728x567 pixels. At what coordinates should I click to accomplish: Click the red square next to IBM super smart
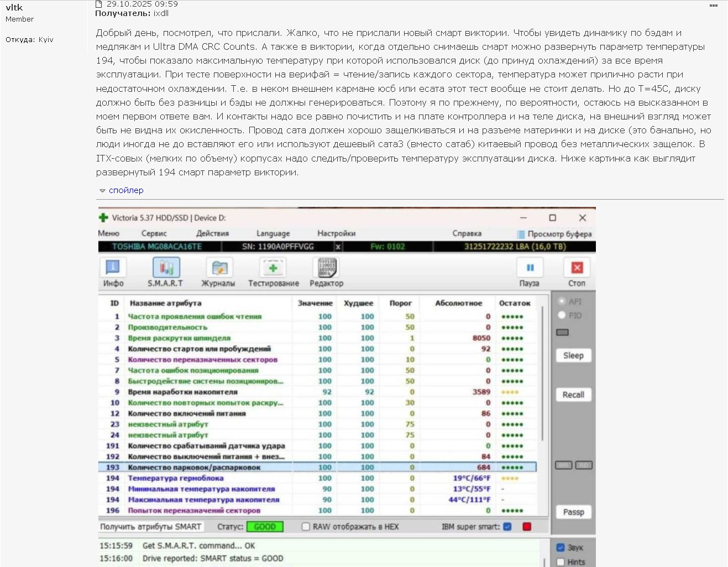[527, 527]
